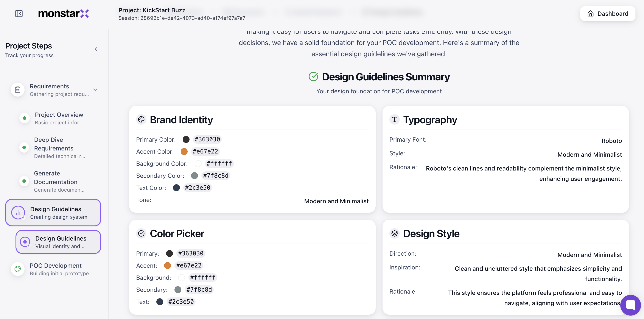The height and width of the screenshot is (319, 644).
Task: Click the Requirements clipboard icon
Action: 17,89
